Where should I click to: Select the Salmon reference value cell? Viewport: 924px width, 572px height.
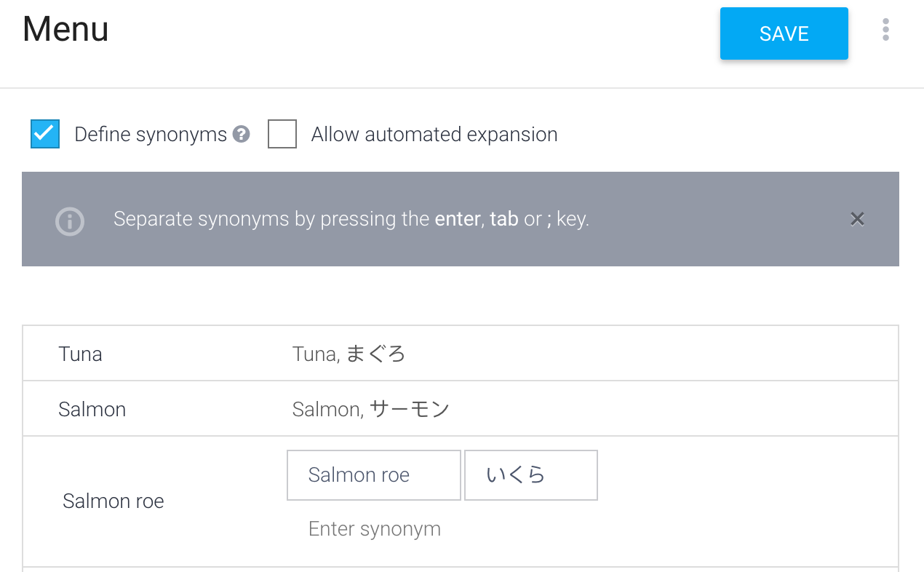(92, 410)
